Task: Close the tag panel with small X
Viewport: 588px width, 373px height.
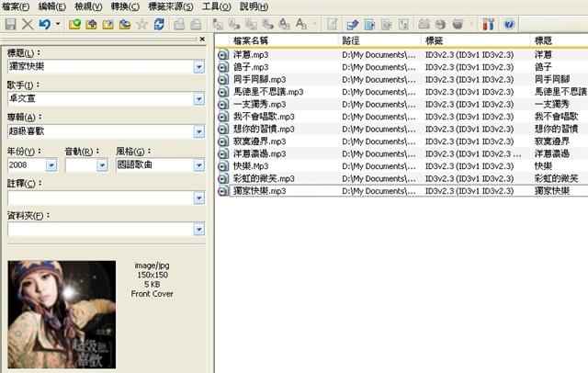Action: [202, 40]
